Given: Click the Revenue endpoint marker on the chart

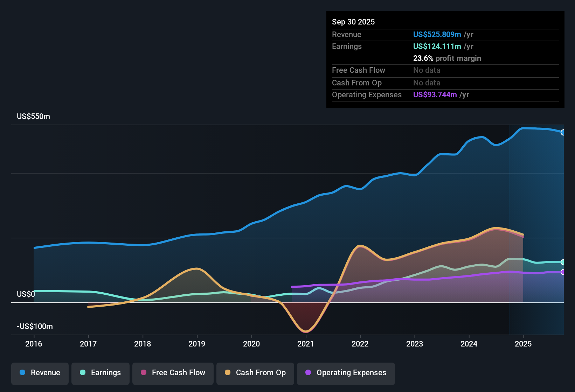Looking at the screenshot, I should (x=563, y=133).
